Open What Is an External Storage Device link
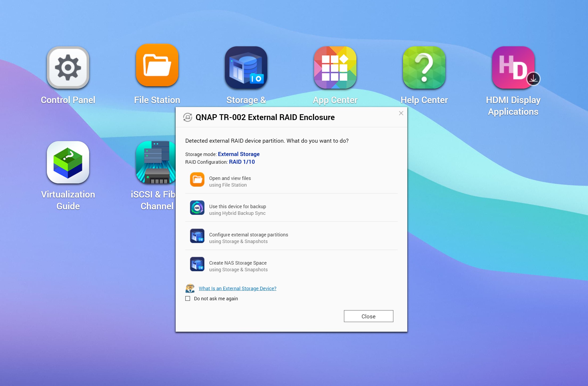Image resolution: width=588 pixels, height=386 pixels. coord(237,289)
